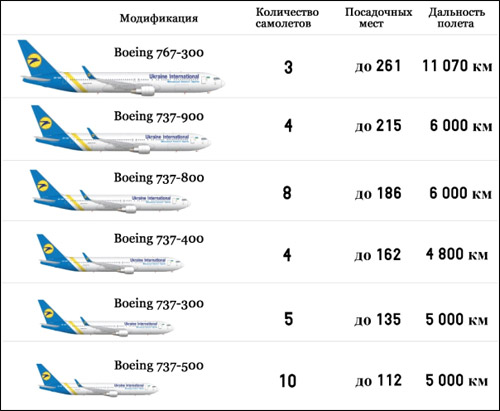Screen dimensions: 500x411
Task: Click the до 135 seats value
Action: tap(377, 319)
